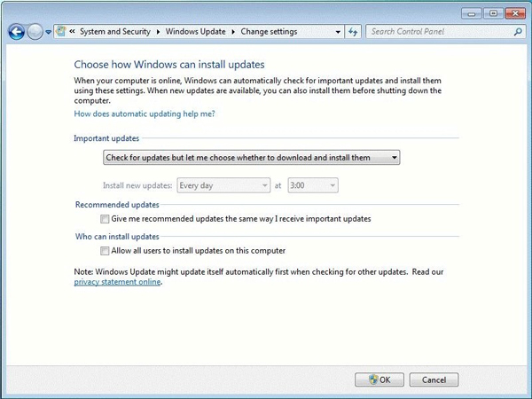The width and height of the screenshot is (532, 399).
Task: Maximize the Windows Update window
Action: pyautogui.click(x=493, y=13)
